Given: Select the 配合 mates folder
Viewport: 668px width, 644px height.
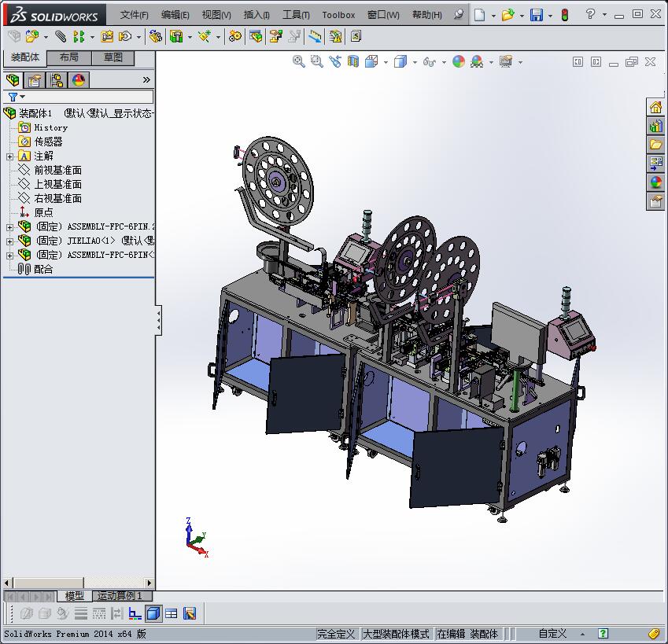Looking at the screenshot, I should click(x=43, y=269).
